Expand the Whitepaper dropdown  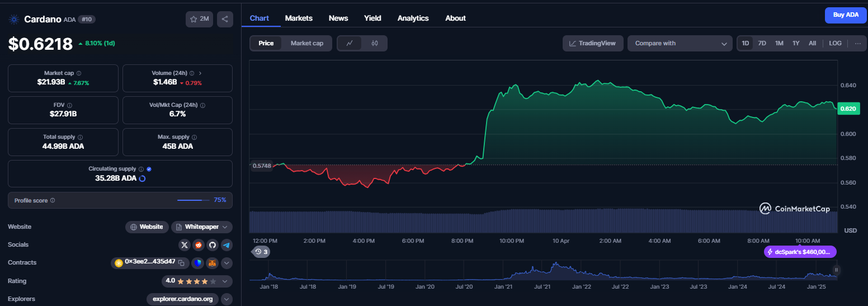click(201, 227)
